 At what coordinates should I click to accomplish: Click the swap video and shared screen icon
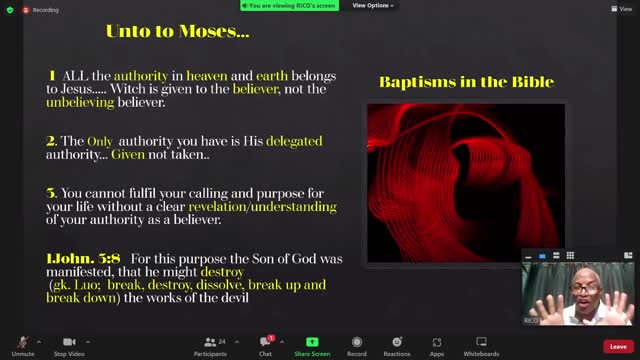pyautogui.click(x=628, y=256)
